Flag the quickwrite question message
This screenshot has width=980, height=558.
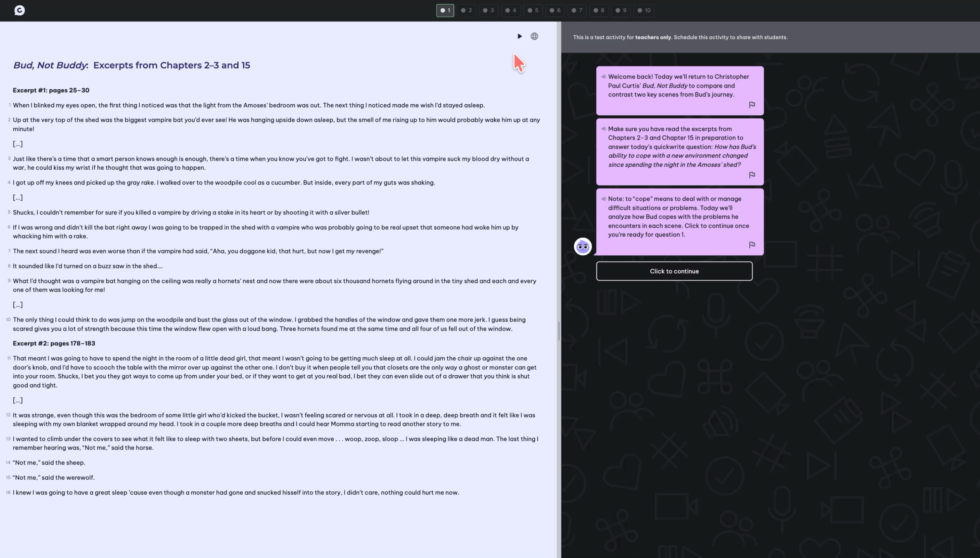752,175
